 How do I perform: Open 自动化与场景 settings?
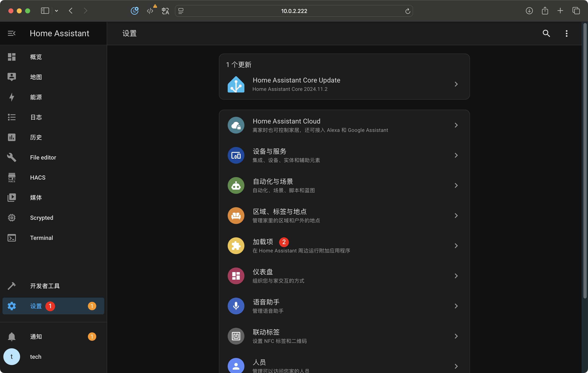pos(344,185)
